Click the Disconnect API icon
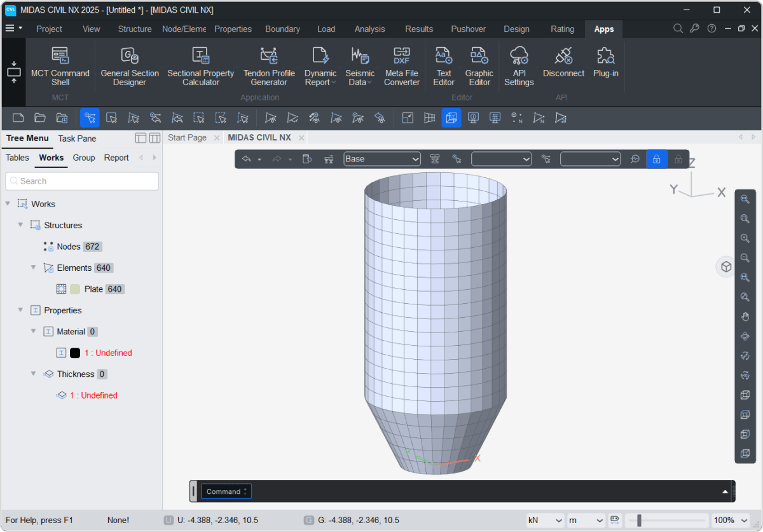 coord(563,62)
